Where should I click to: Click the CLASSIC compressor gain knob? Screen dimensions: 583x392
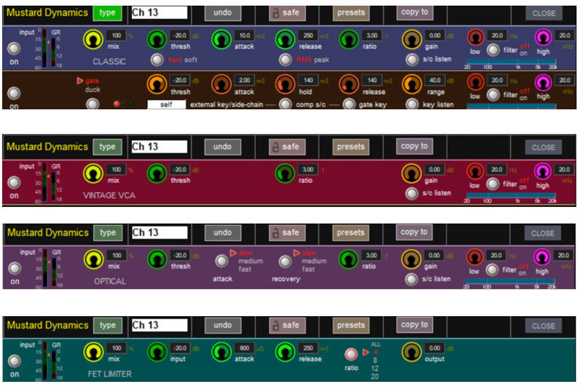[x=412, y=40]
